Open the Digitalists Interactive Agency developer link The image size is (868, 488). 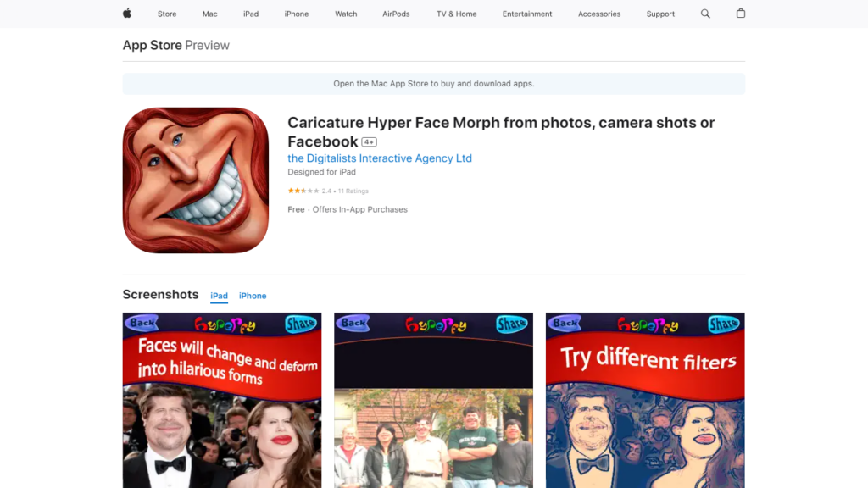click(x=380, y=158)
